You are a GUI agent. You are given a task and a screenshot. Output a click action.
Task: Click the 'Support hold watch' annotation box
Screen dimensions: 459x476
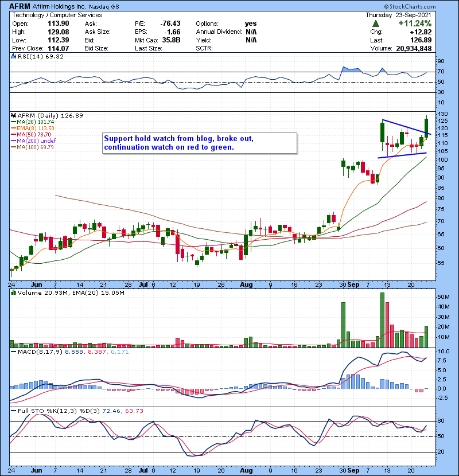pos(200,143)
